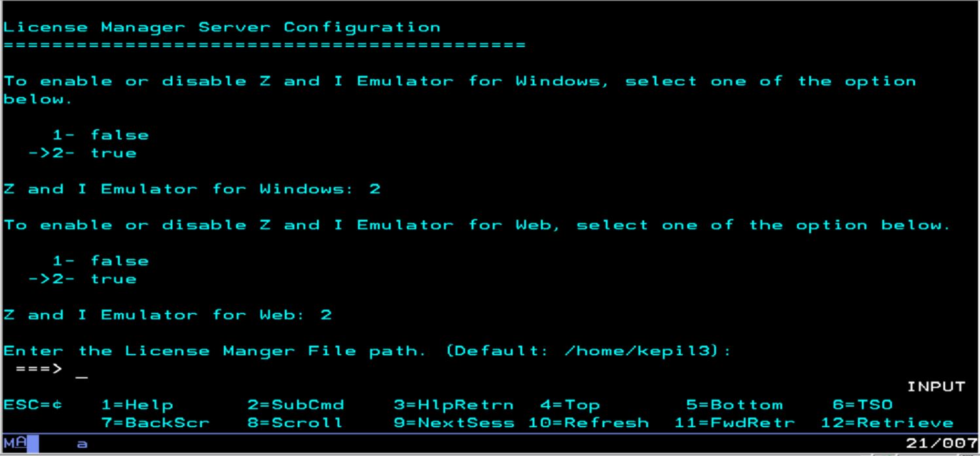Go to bottom using 5=Bottom key
Image resolution: width=980 pixels, height=456 pixels.
click(x=734, y=405)
